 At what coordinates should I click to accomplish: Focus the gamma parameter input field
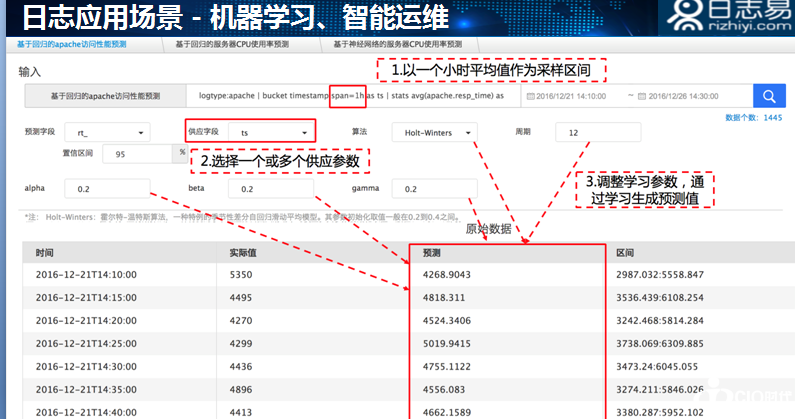(433, 189)
